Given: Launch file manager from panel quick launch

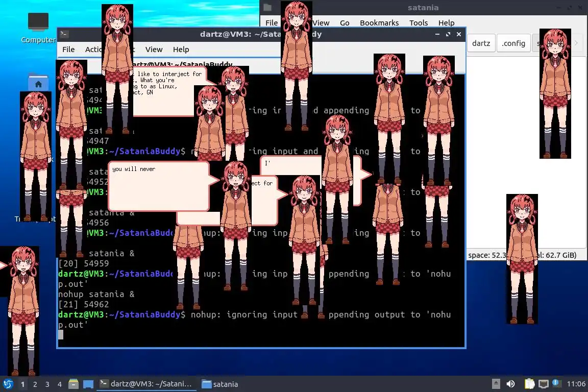Looking at the screenshot, I should pyautogui.click(x=73, y=384).
